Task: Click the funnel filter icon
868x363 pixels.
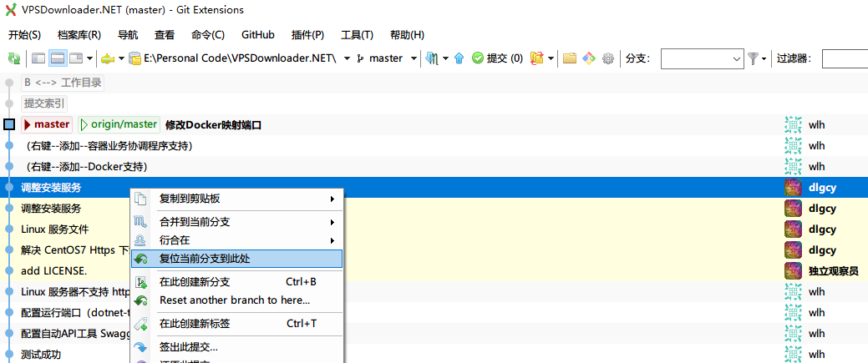Action: pyautogui.click(x=753, y=58)
